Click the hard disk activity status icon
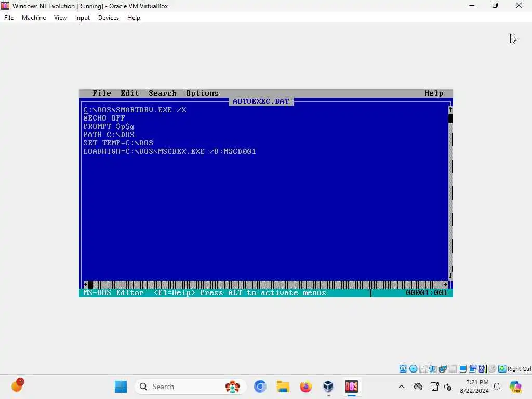 click(x=403, y=369)
